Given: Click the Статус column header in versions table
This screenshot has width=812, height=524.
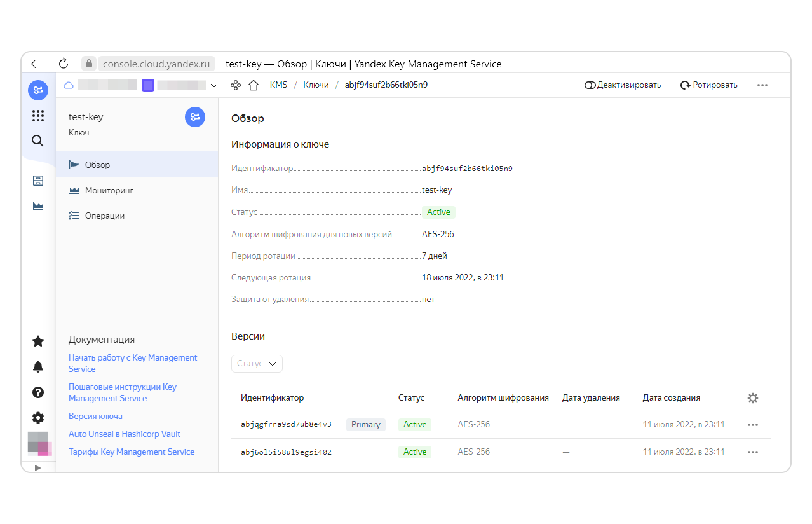Looking at the screenshot, I should tap(411, 398).
